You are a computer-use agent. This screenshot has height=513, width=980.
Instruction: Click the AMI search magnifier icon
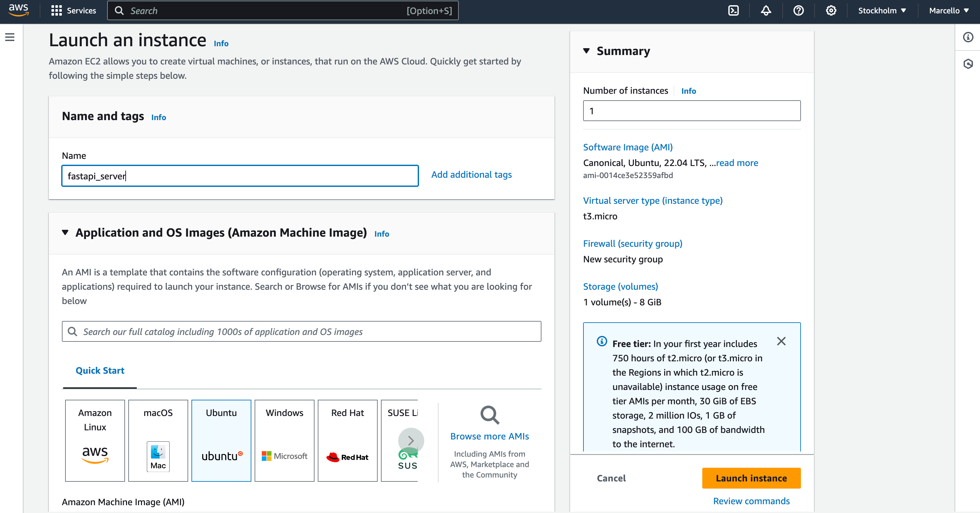72,332
